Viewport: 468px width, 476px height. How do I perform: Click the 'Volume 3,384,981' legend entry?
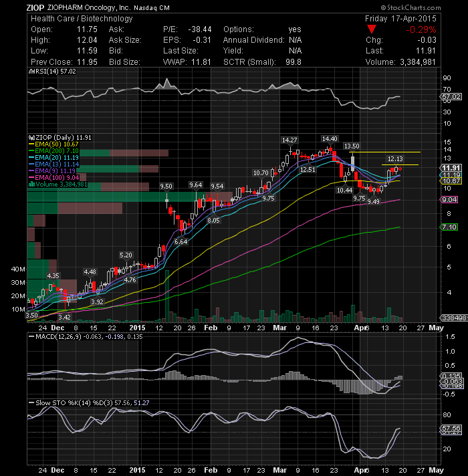(61, 185)
